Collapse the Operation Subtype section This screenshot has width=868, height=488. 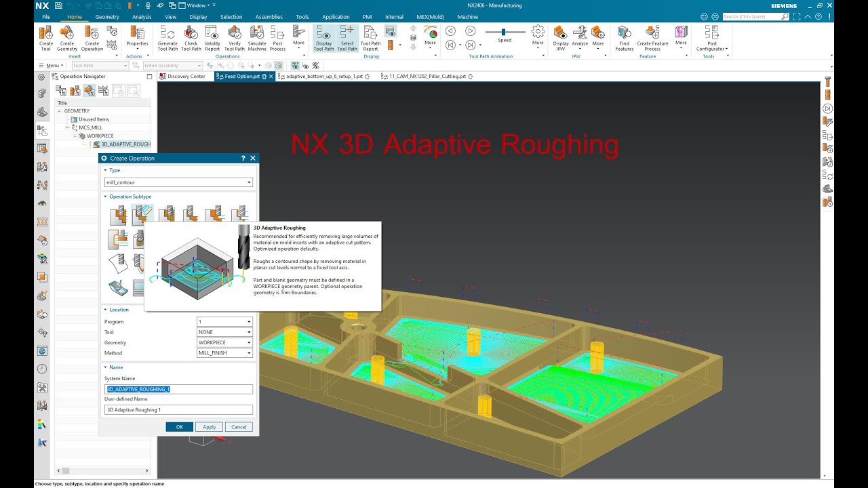click(x=106, y=197)
